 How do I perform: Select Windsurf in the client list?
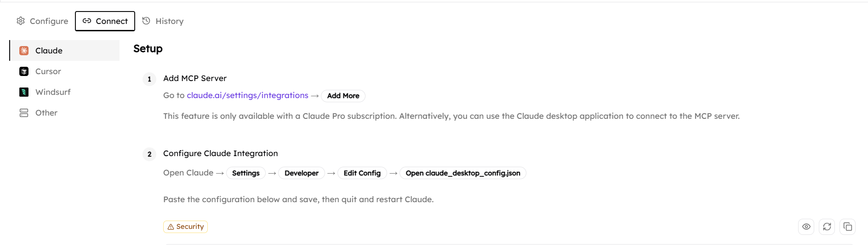(53, 92)
